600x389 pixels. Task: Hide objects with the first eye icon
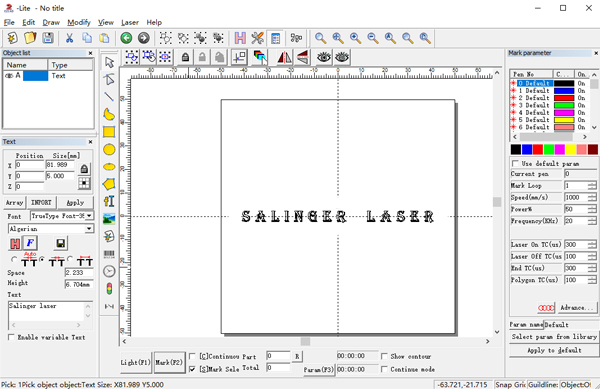324,57
